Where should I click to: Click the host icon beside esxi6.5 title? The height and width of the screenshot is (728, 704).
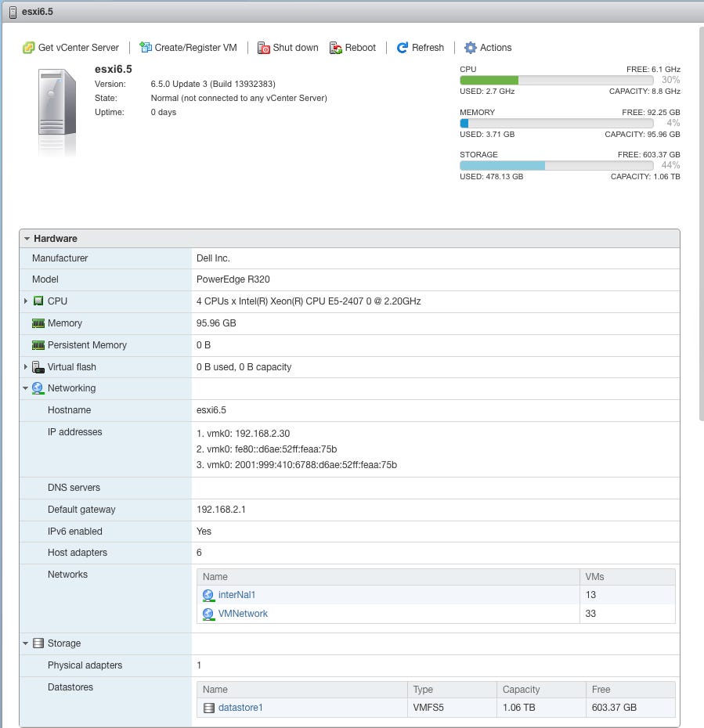point(13,12)
